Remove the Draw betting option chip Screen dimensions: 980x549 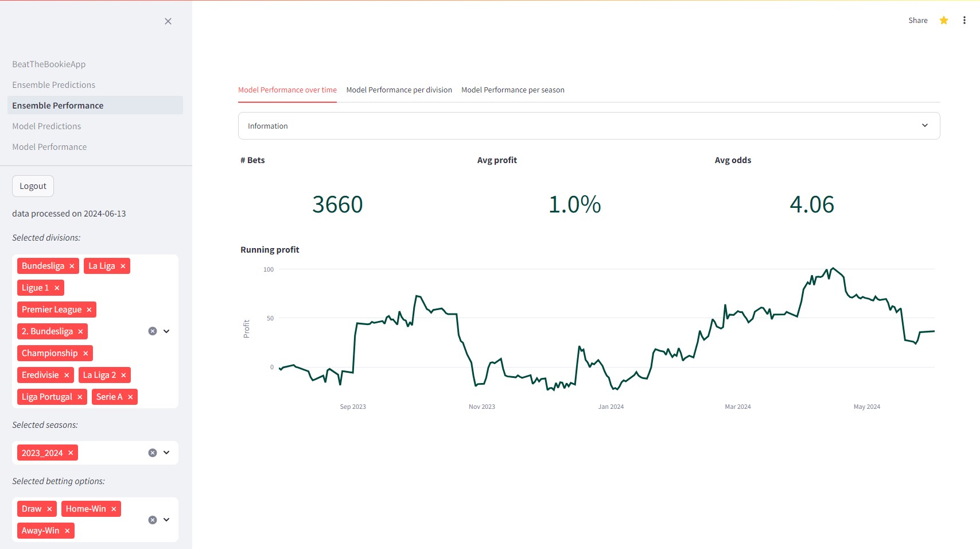tap(50, 508)
